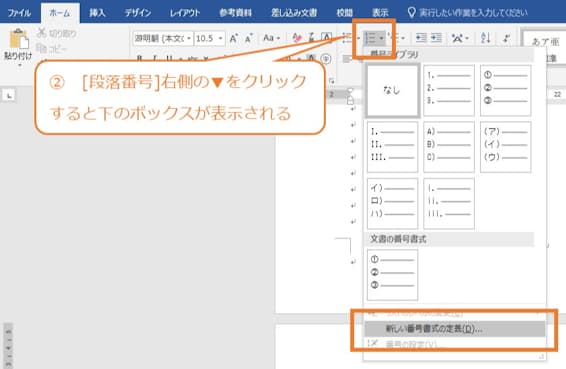Click the sort A-Z icon
The image size is (566, 369).
[486, 38]
